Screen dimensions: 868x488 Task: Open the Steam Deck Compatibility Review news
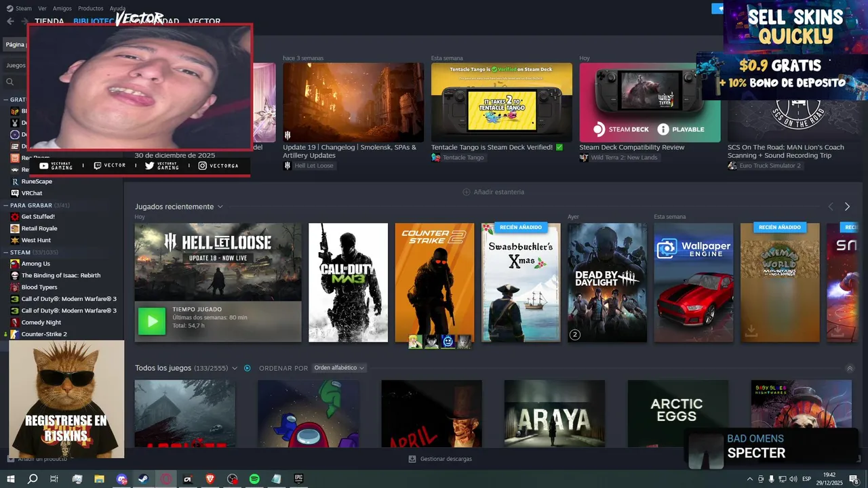(650, 102)
